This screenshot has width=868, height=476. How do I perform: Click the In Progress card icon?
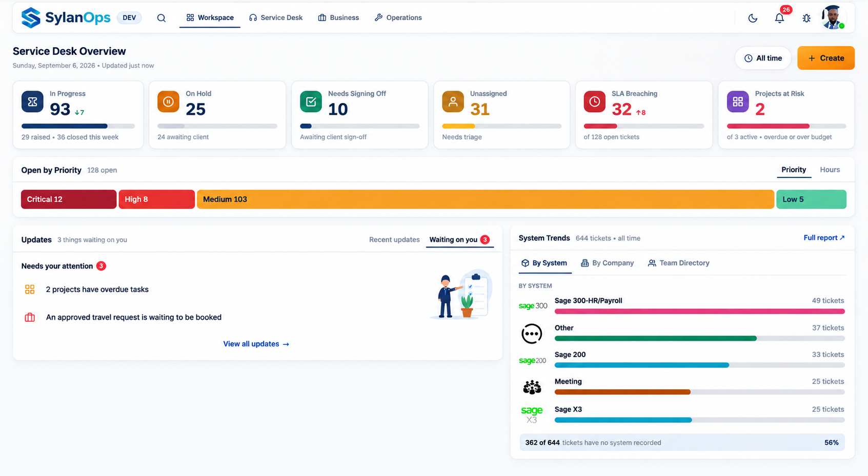[x=32, y=101]
